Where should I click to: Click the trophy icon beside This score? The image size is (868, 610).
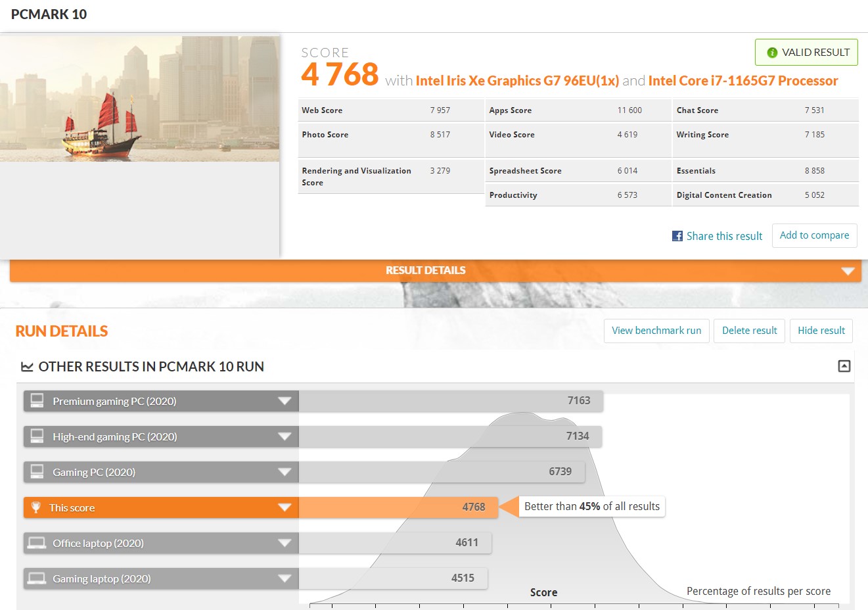[36, 507]
